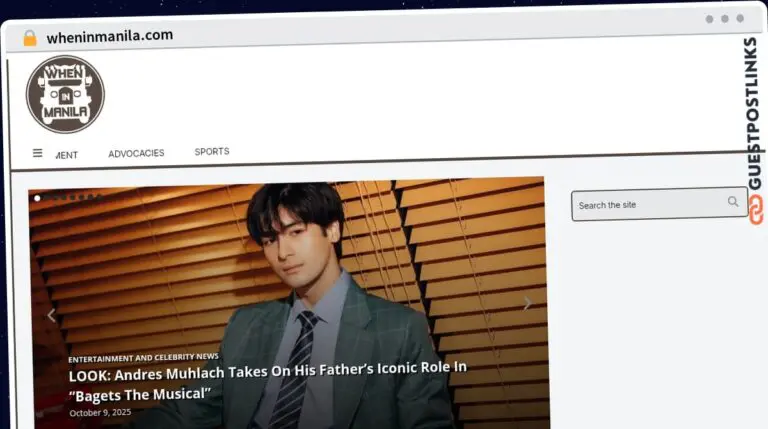Click the When In Manila logo
This screenshot has height=429, width=768.
click(x=65, y=94)
